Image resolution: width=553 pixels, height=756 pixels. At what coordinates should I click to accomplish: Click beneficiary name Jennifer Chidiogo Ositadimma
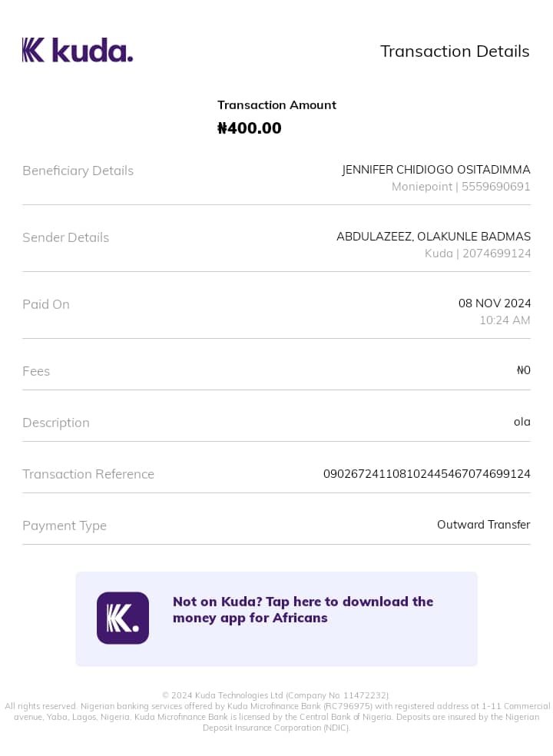tap(435, 170)
